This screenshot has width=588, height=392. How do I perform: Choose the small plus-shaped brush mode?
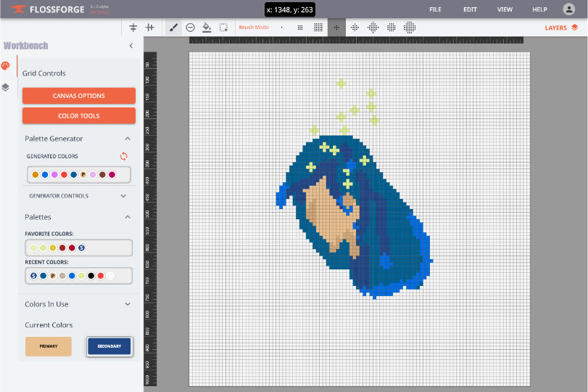(x=336, y=28)
